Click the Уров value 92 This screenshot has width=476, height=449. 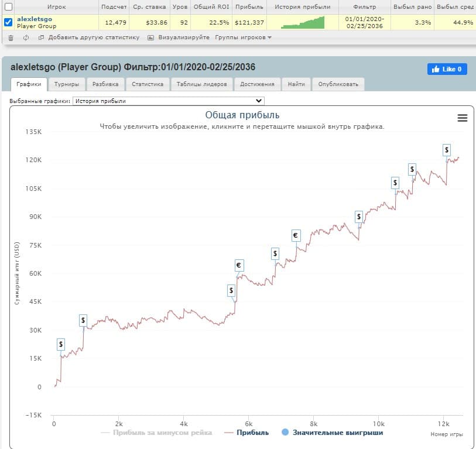(184, 22)
